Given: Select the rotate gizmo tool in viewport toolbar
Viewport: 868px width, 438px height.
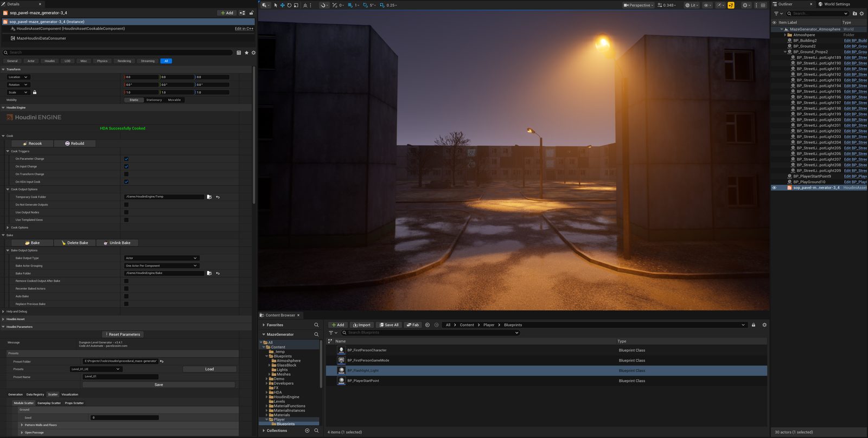Looking at the screenshot, I should click(x=289, y=5).
